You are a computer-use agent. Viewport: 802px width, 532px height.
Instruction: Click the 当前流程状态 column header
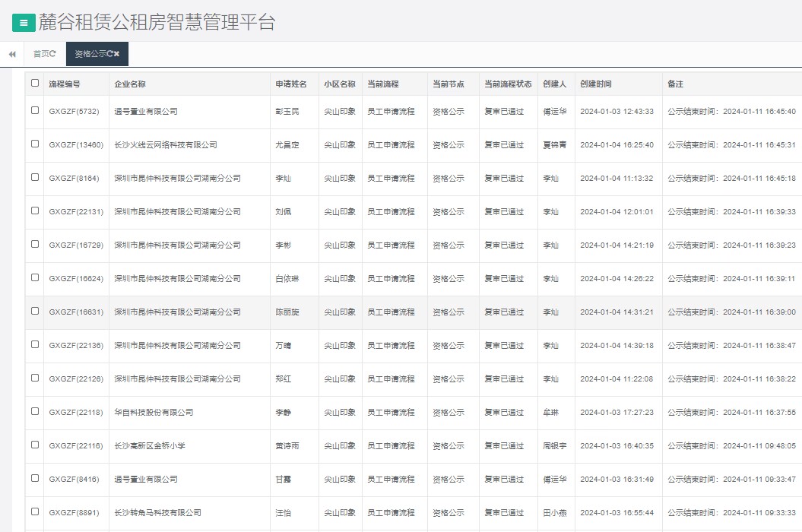pyautogui.click(x=508, y=84)
